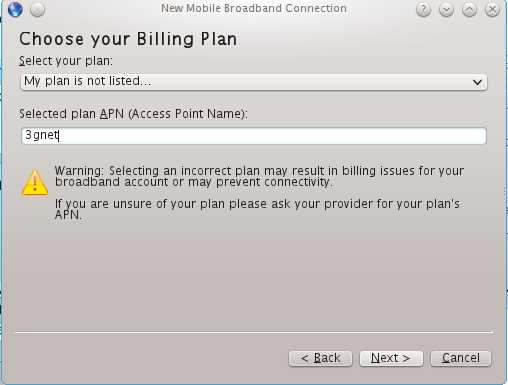Close the dialog using the X button
The width and height of the screenshot is (508, 385).
492,10
